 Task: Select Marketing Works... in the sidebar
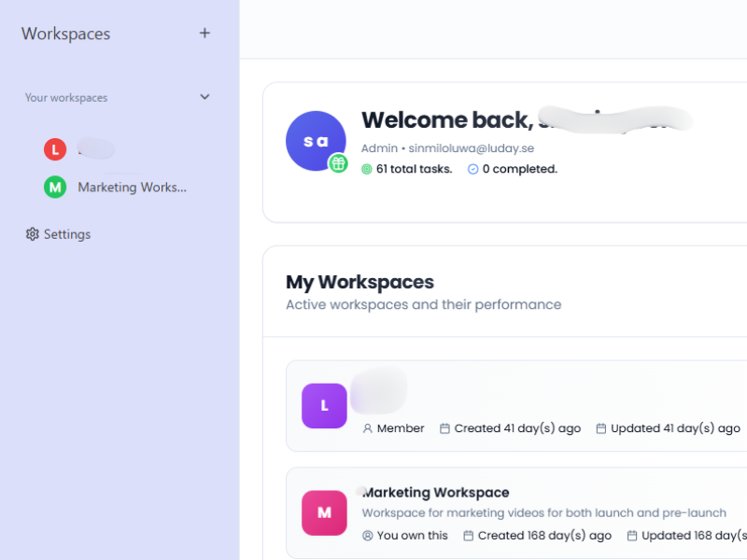coord(132,188)
